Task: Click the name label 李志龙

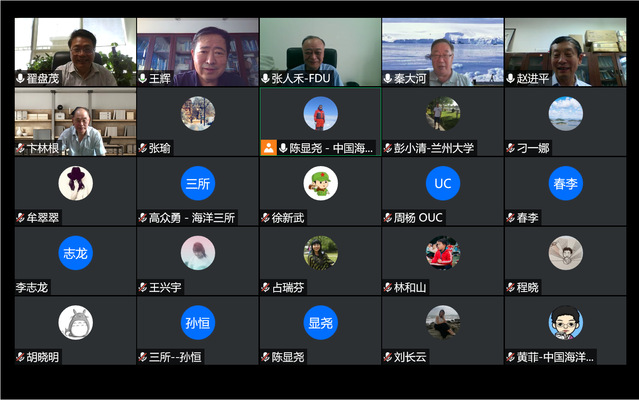Action: tap(32, 288)
